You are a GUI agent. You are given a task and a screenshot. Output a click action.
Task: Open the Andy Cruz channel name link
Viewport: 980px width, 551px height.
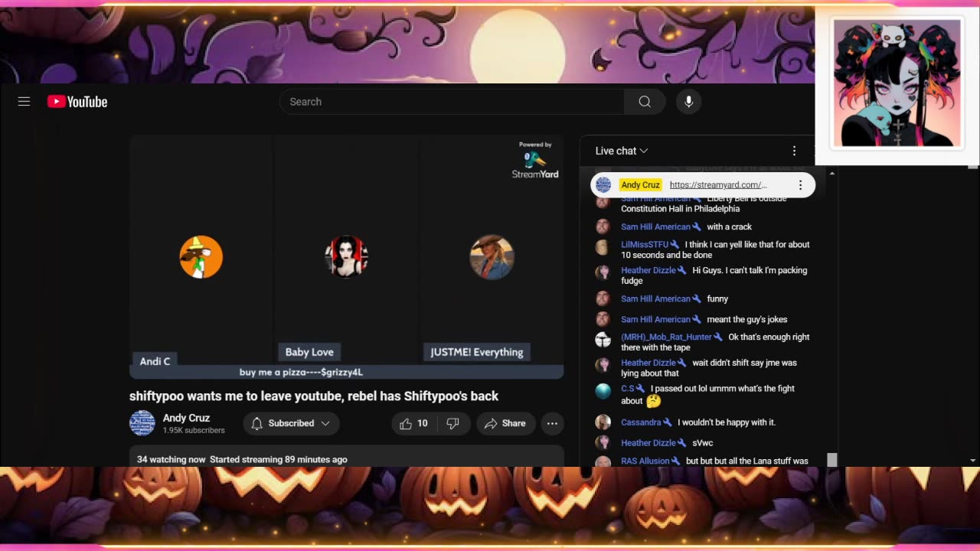click(186, 418)
